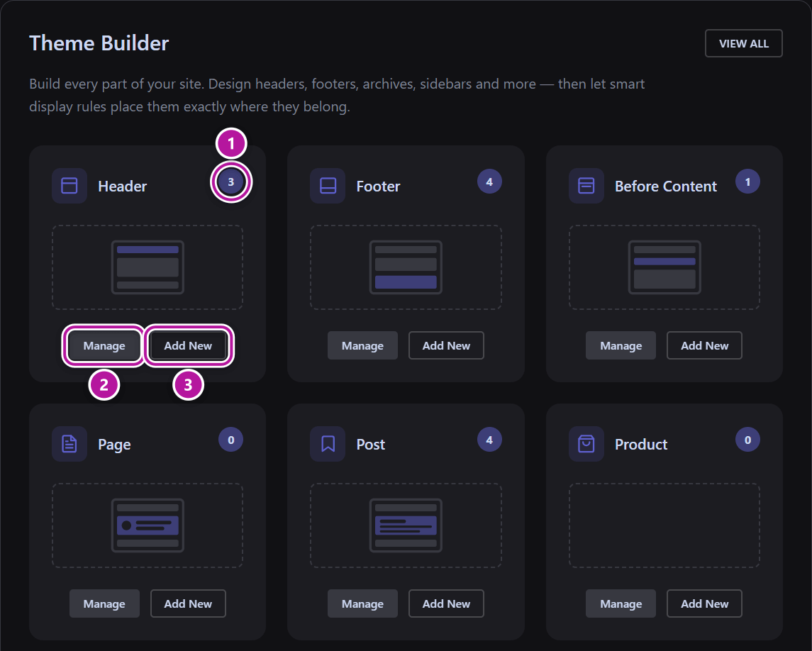812x651 pixels.
Task: Add a new Page template
Action: click(188, 603)
